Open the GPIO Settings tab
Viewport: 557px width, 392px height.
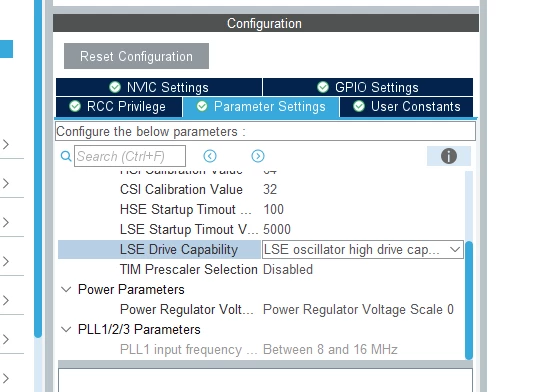[368, 87]
